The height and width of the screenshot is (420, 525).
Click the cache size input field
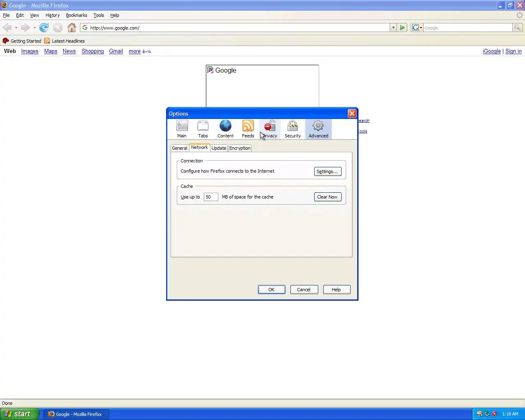[x=211, y=197]
